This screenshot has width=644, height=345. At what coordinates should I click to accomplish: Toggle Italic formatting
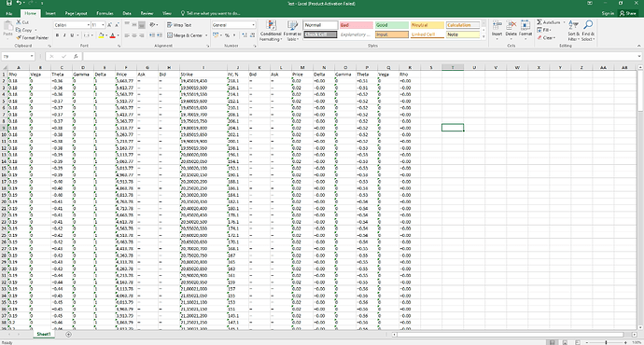(x=64, y=35)
